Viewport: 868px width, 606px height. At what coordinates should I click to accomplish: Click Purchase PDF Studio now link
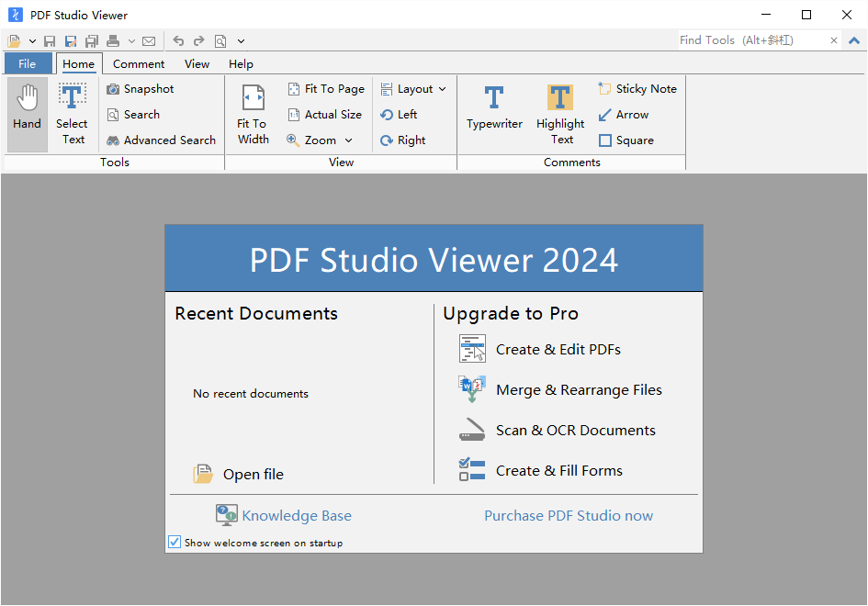coord(569,516)
